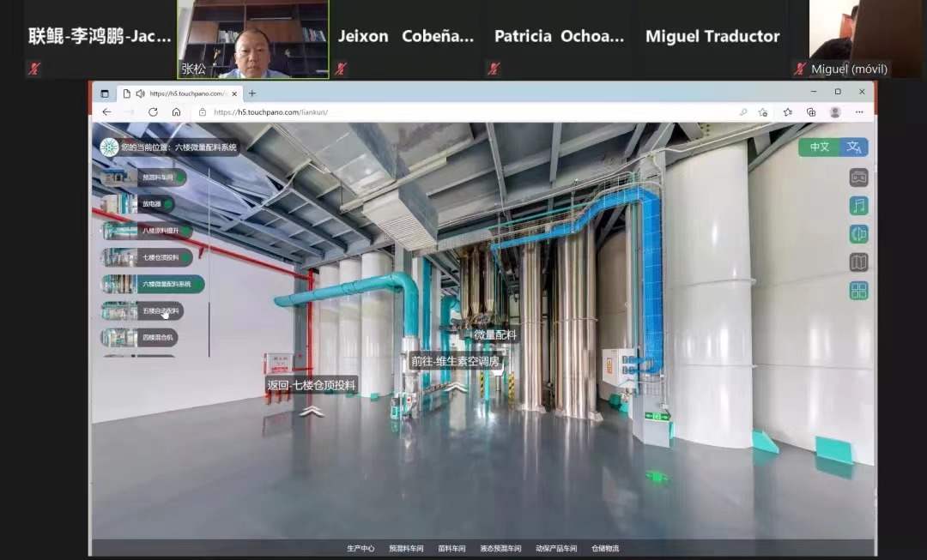Select 八楼原料提升 scene in list
The width and height of the screenshot is (927, 560).
coord(147,231)
